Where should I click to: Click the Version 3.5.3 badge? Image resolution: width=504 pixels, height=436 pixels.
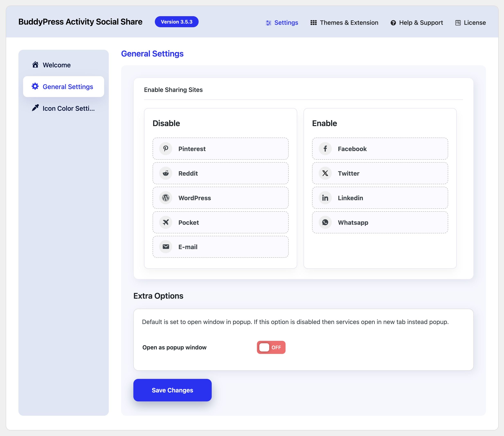pos(177,22)
